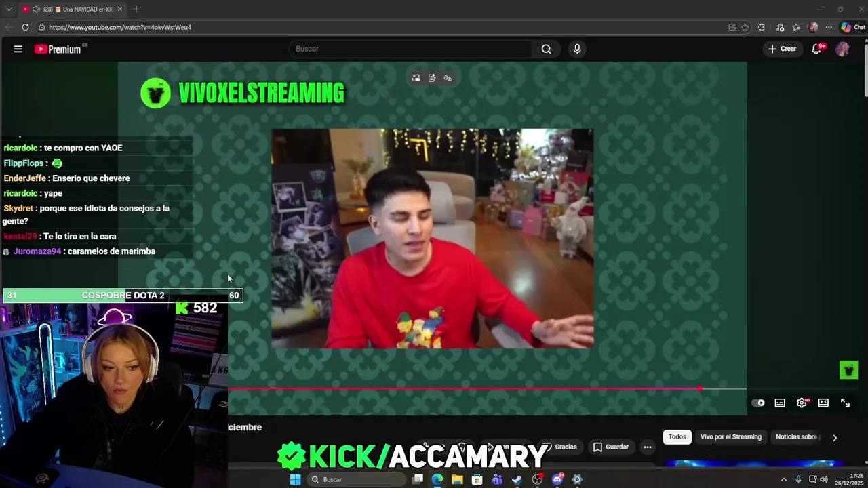Click the Gracias button

tap(560, 447)
